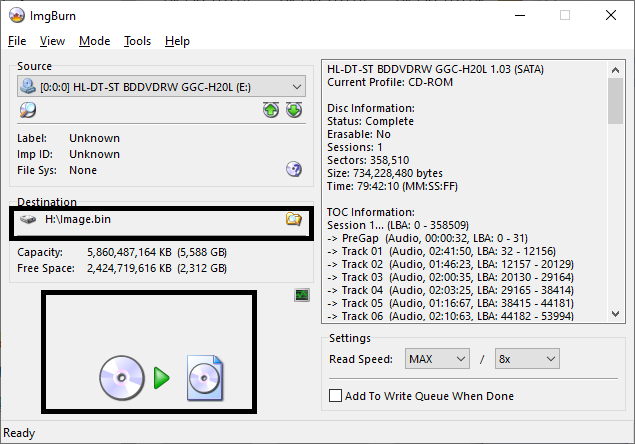
Task: Click the Track 03 TOC line
Action: click(450, 277)
